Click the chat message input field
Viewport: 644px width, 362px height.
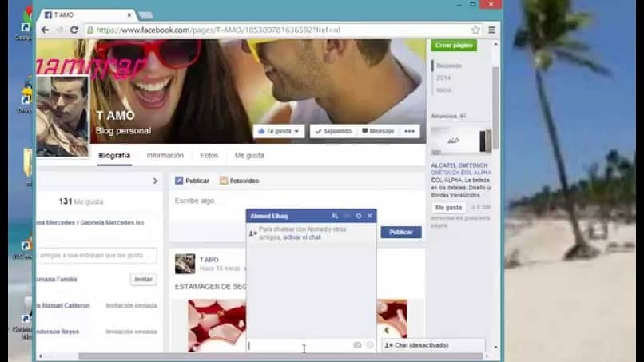point(300,345)
